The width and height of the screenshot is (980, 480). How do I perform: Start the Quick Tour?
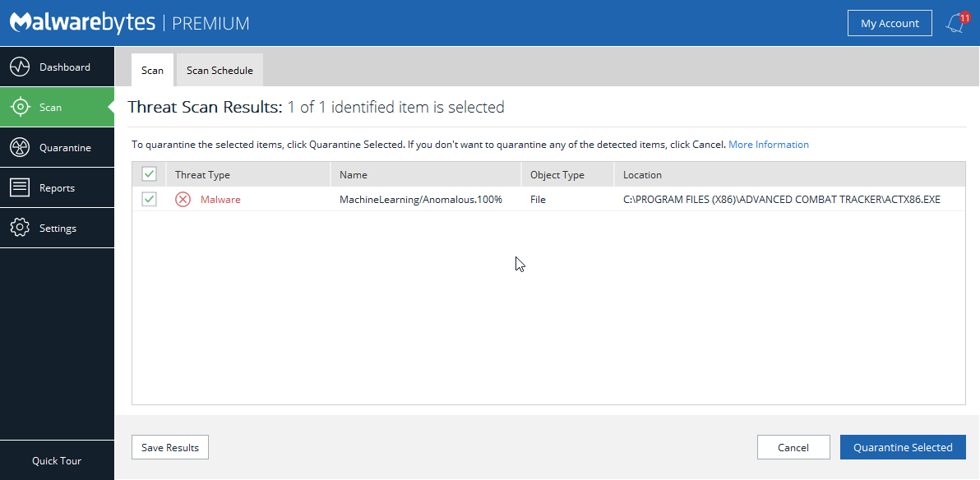tap(57, 460)
